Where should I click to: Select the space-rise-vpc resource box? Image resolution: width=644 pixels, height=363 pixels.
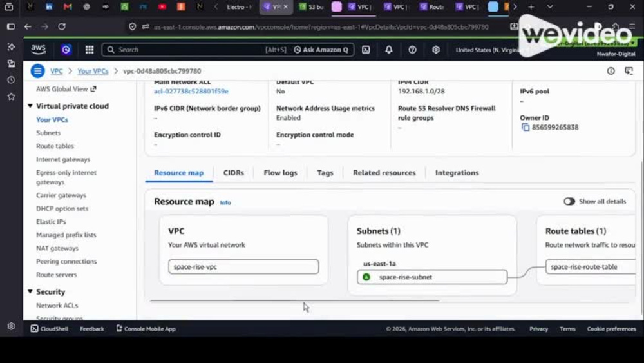click(x=243, y=266)
